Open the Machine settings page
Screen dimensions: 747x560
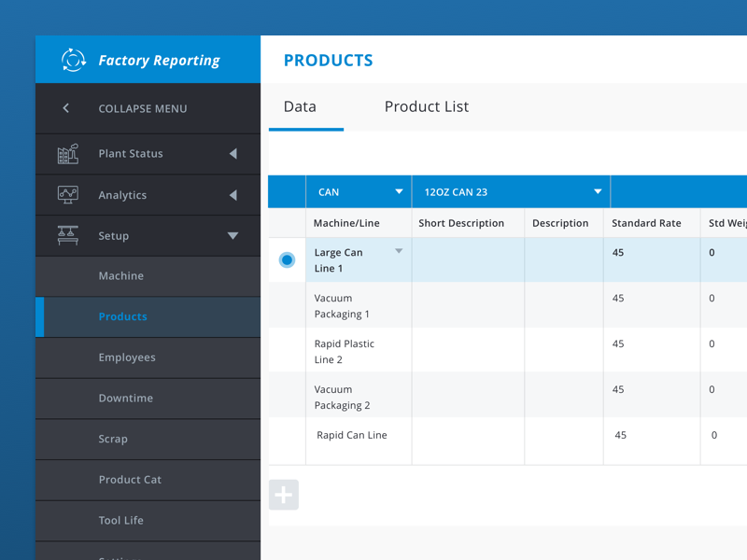[x=122, y=275]
